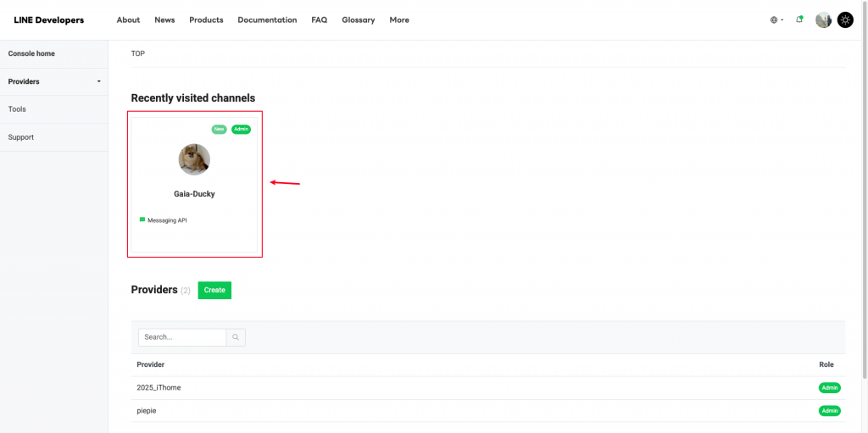Click the Gaia-Ducky channel dog thumbnail
Viewport: 868px width, 433px height.
[x=194, y=159]
